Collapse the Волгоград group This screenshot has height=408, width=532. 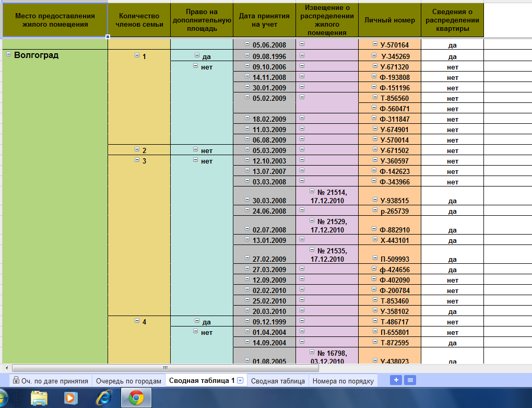(x=8, y=54)
